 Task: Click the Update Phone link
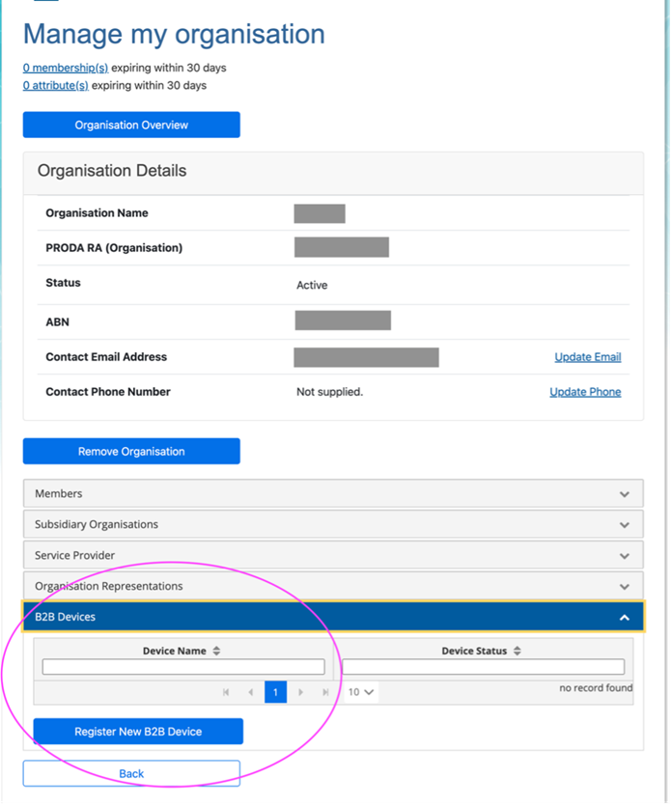point(585,392)
